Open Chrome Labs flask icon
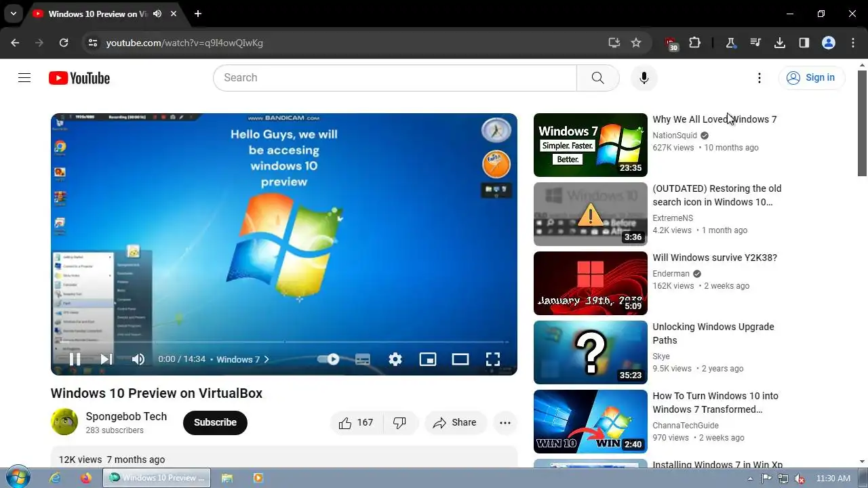This screenshot has height=488, width=868. pos(731,43)
